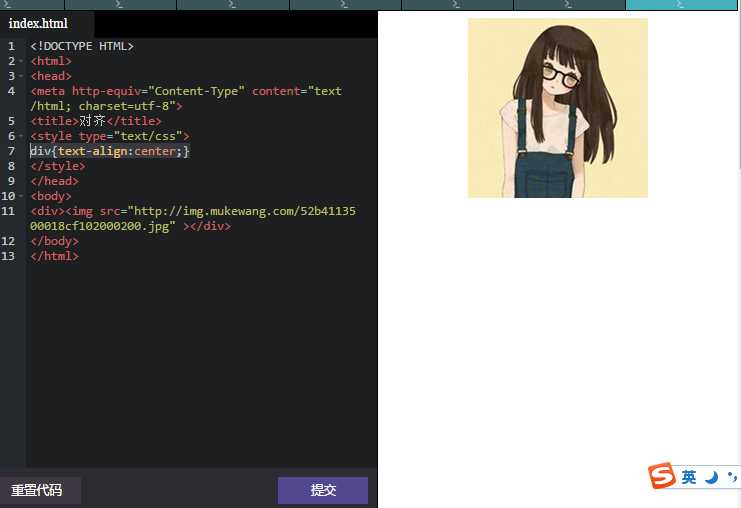Click the anime girl preview image
Viewport: 741px width, 508px height.
click(558, 108)
